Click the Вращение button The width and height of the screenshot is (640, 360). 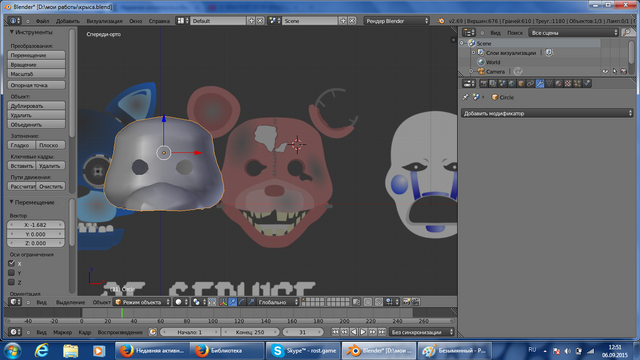pyautogui.click(x=36, y=64)
